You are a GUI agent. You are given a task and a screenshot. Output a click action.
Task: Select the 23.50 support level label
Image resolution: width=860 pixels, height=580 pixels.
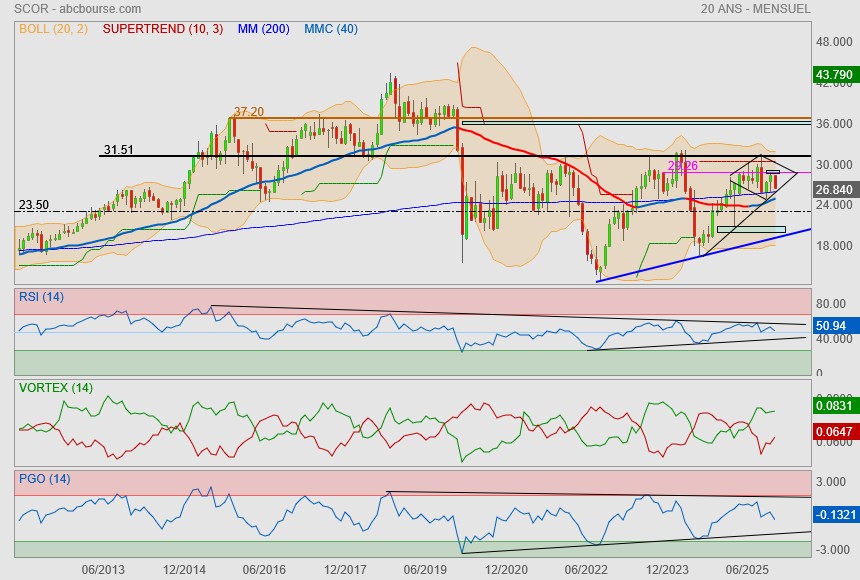pyautogui.click(x=34, y=205)
